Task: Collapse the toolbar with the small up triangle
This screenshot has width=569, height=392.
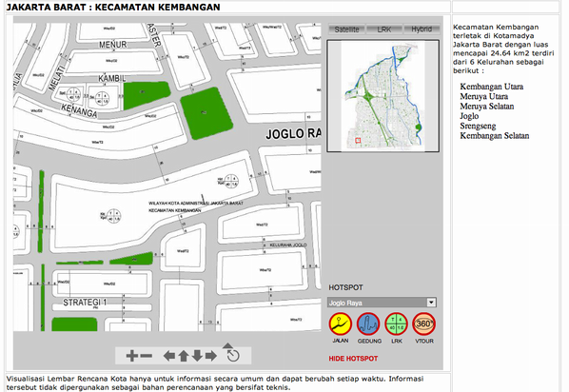Action: pyautogui.click(x=227, y=345)
